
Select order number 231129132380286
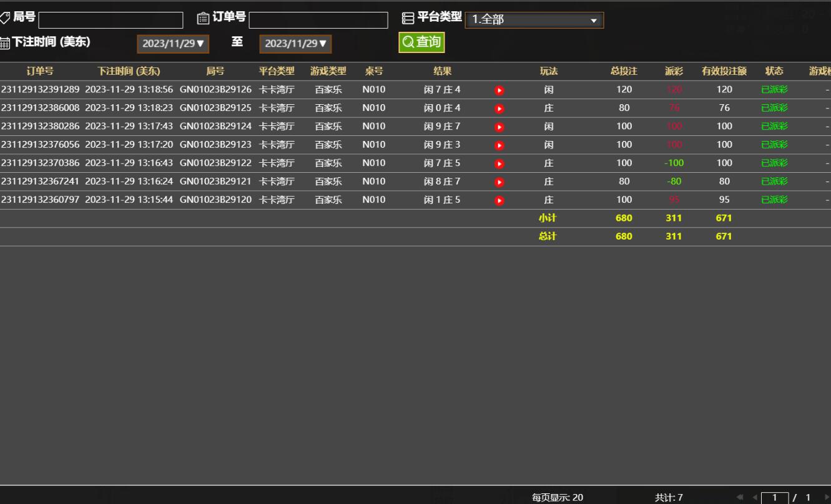click(41, 127)
